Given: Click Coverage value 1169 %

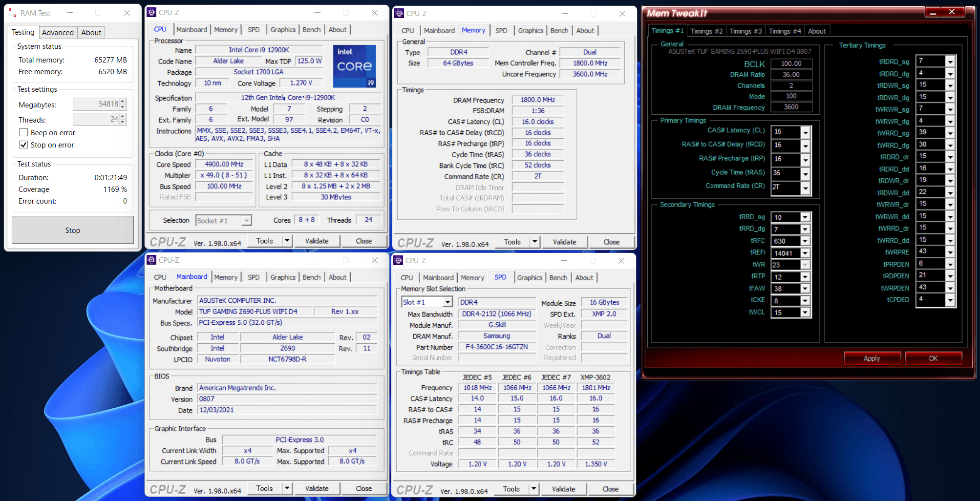Looking at the screenshot, I should 115,189.
